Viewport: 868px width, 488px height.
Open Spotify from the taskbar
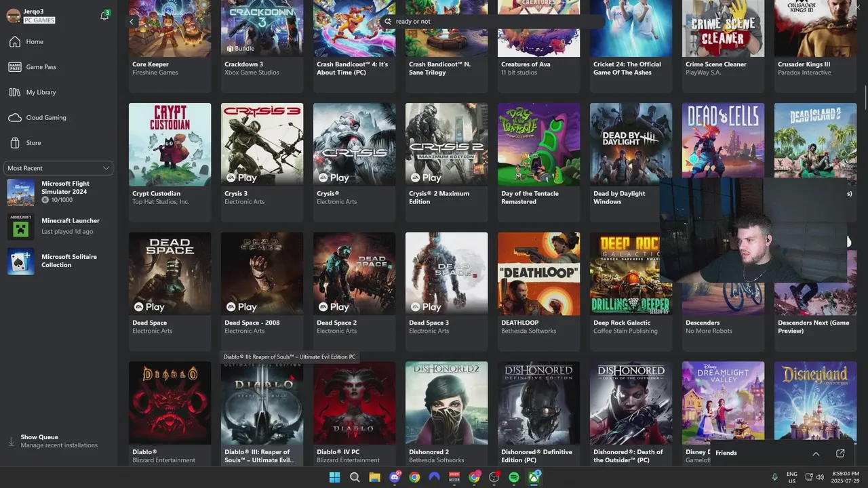click(x=514, y=477)
